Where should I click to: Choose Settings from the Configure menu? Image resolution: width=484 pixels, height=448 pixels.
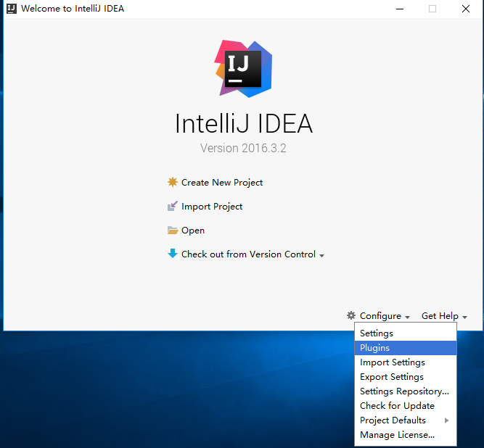pos(406,333)
